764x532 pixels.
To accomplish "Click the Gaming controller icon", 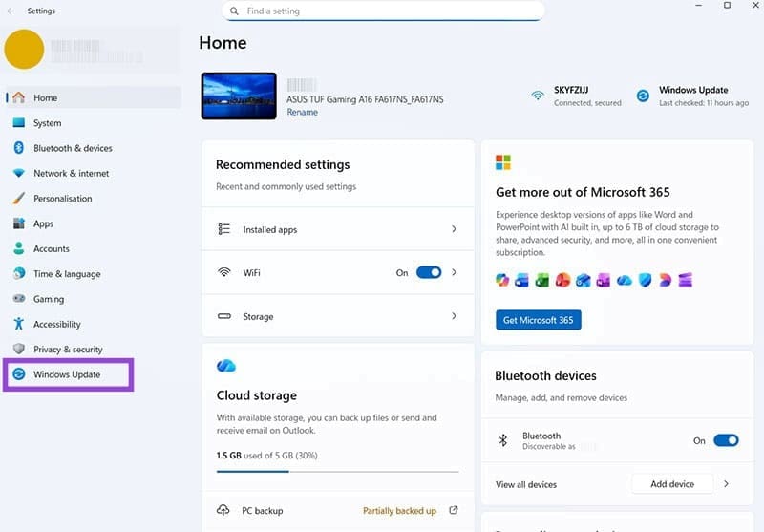I will [18, 299].
